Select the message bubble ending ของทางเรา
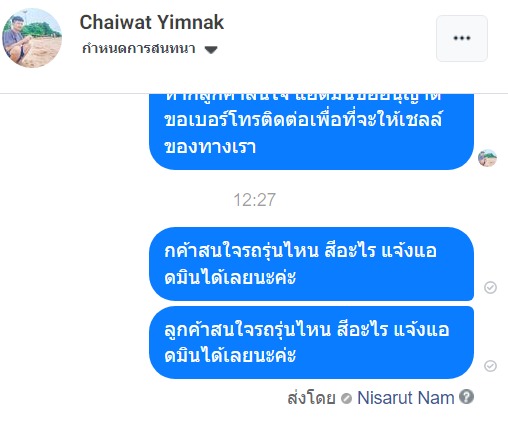This screenshot has height=423, width=508. pyautogui.click(x=311, y=132)
